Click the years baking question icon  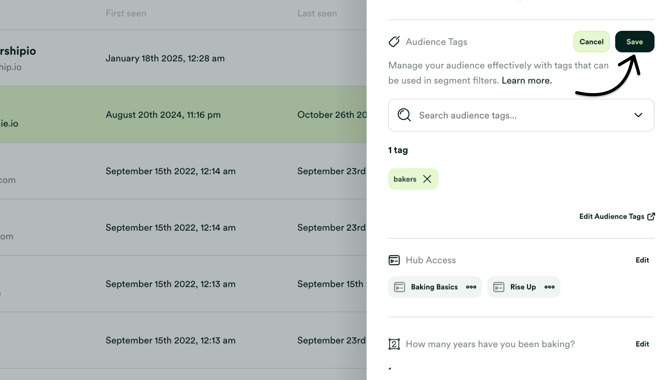pos(394,344)
